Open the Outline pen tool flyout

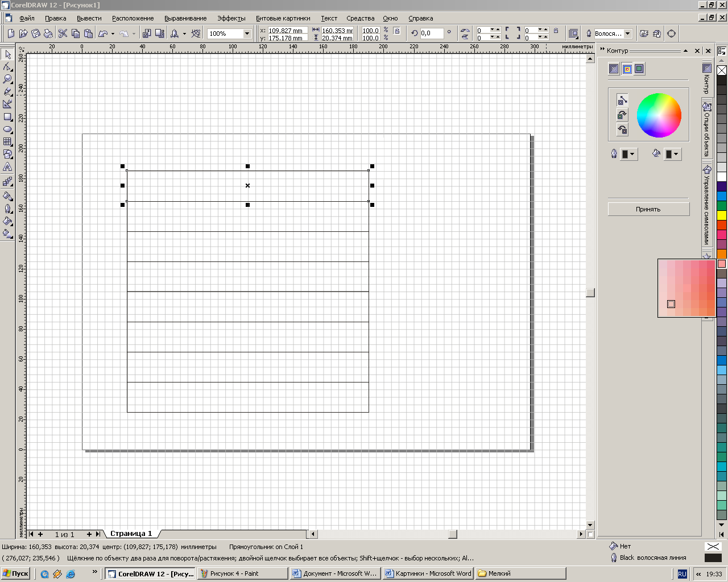pos(7,209)
